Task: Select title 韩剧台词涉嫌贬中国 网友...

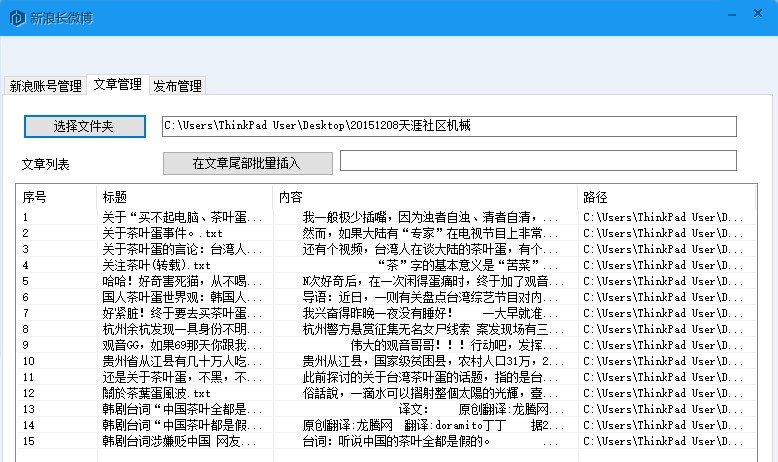Action: pyautogui.click(x=180, y=441)
